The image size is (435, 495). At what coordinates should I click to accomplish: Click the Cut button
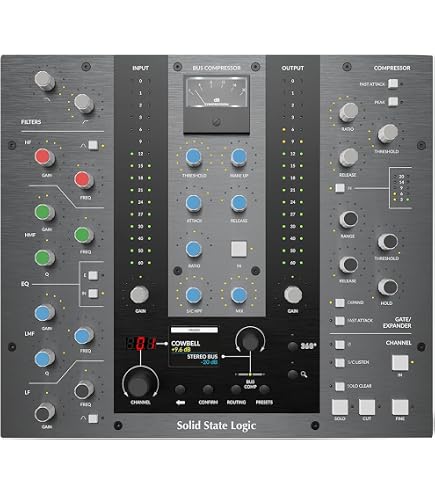click(x=367, y=407)
